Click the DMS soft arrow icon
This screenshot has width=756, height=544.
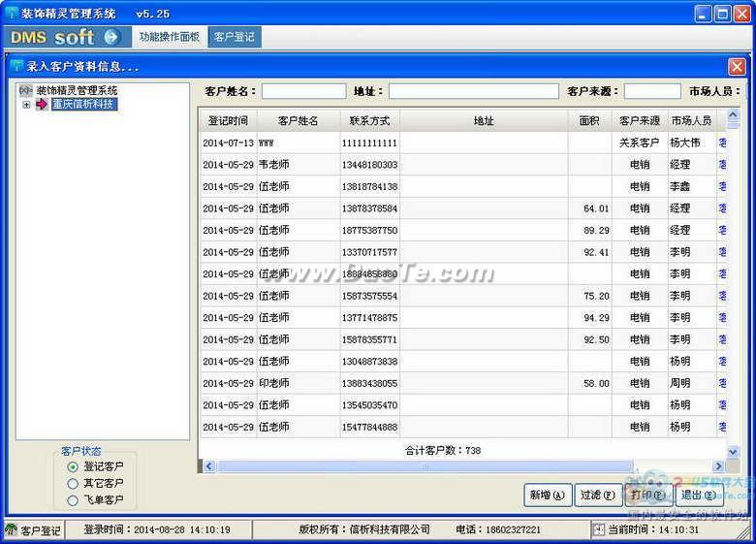pyautogui.click(x=111, y=37)
